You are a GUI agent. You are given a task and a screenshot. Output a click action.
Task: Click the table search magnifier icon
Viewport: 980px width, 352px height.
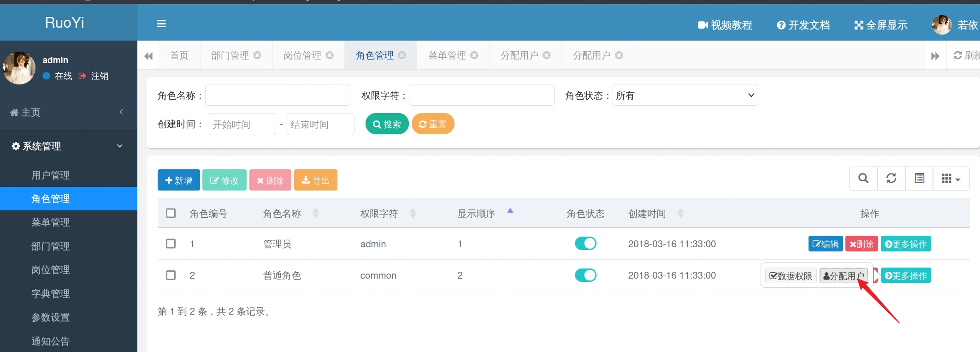(x=863, y=179)
